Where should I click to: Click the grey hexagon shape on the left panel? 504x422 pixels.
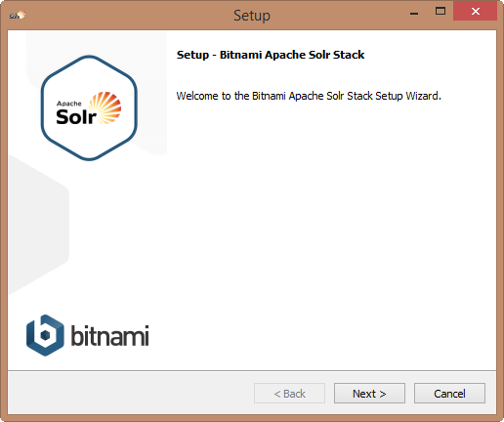point(38,225)
